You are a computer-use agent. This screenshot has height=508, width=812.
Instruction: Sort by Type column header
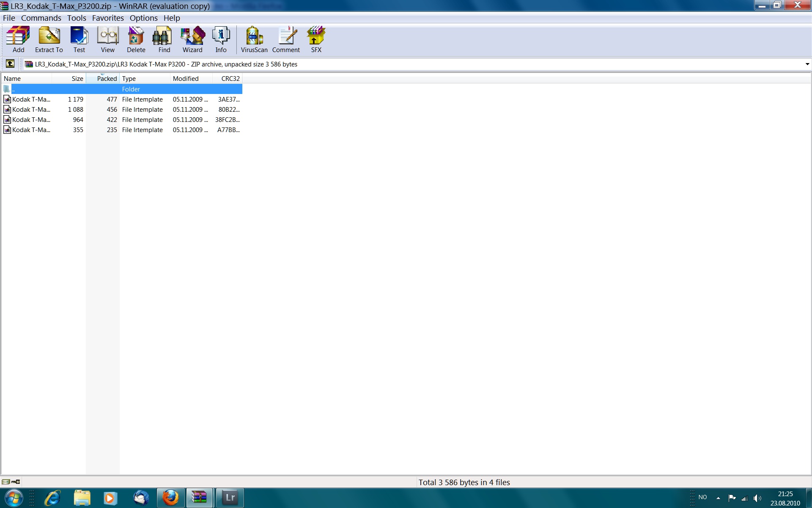pyautogui.click(x=145, y=78)
